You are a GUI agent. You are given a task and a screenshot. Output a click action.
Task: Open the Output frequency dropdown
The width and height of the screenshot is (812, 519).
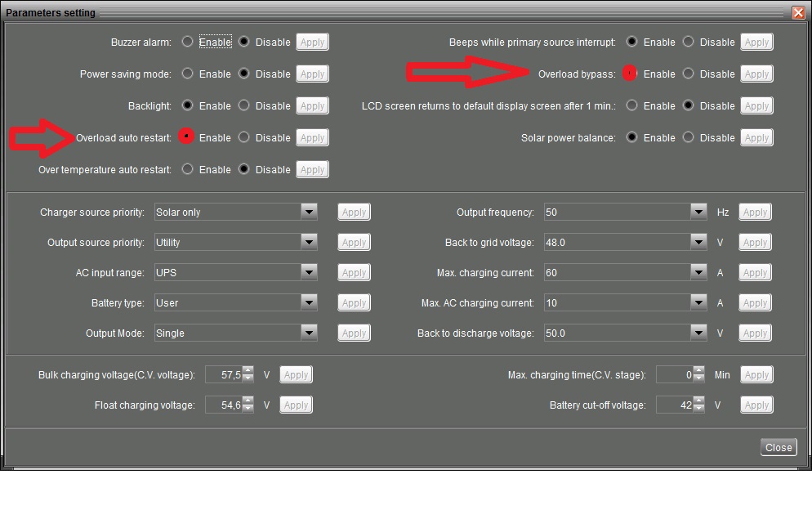(698, 212)
